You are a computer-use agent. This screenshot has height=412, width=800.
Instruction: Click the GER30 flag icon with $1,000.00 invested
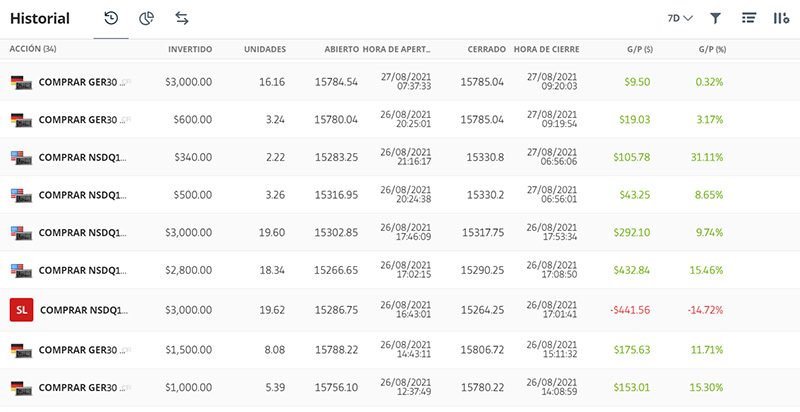point(21,388)
